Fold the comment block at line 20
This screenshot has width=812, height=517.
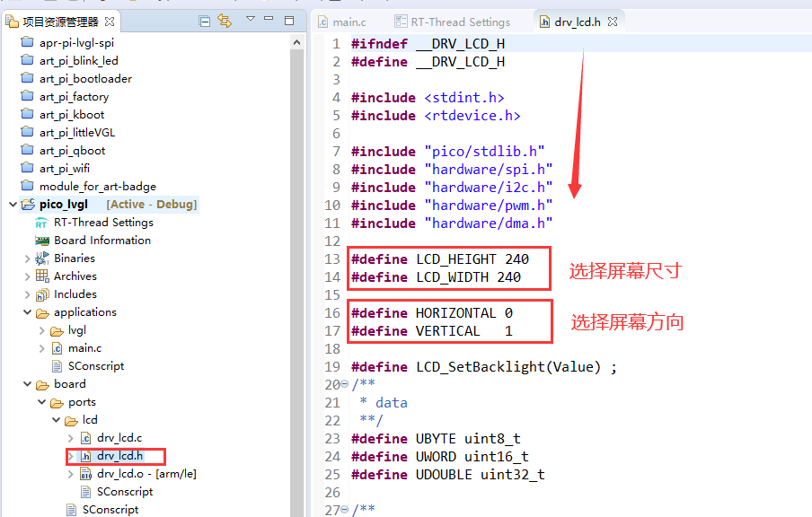(344, 385)
